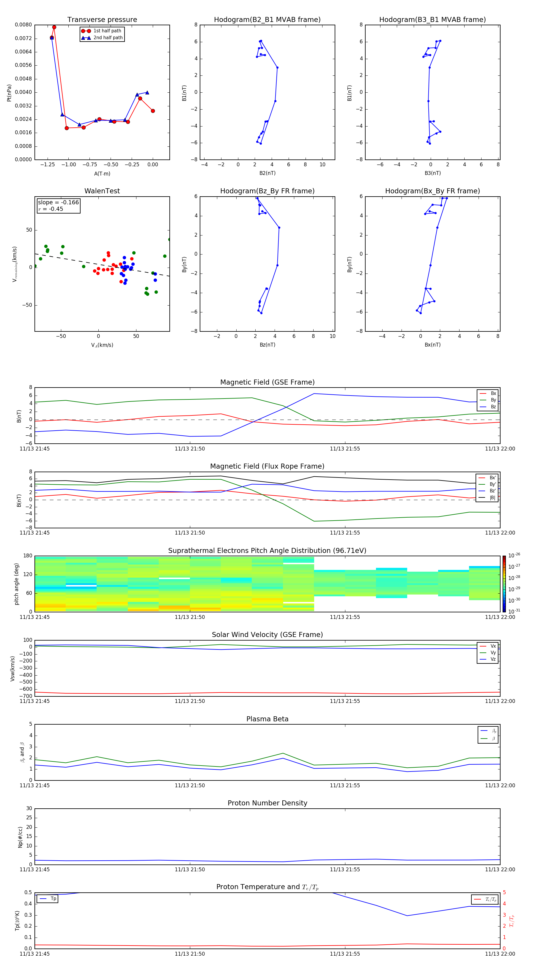Click the "Hodogram(Bx_By FR frame)" title

pos(432,191)
